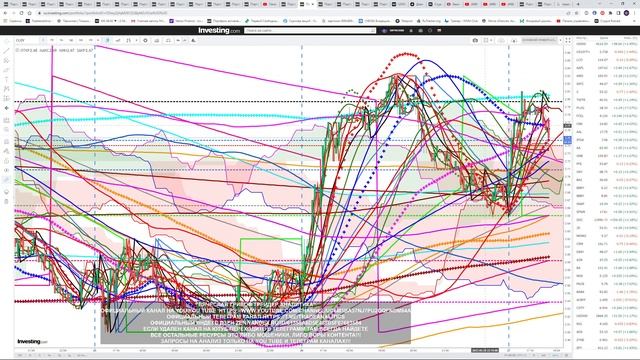The image size is (640, 360).
Task: Open the indicators button in chart toolbar
Action: pyautogui.click(x=128, y=40)
